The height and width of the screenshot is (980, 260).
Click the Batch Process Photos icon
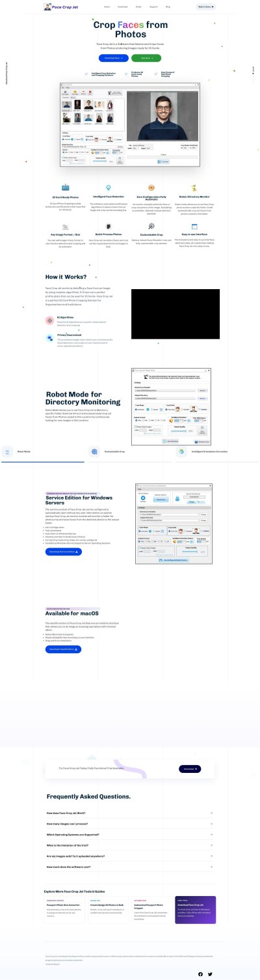coord(108,226)
